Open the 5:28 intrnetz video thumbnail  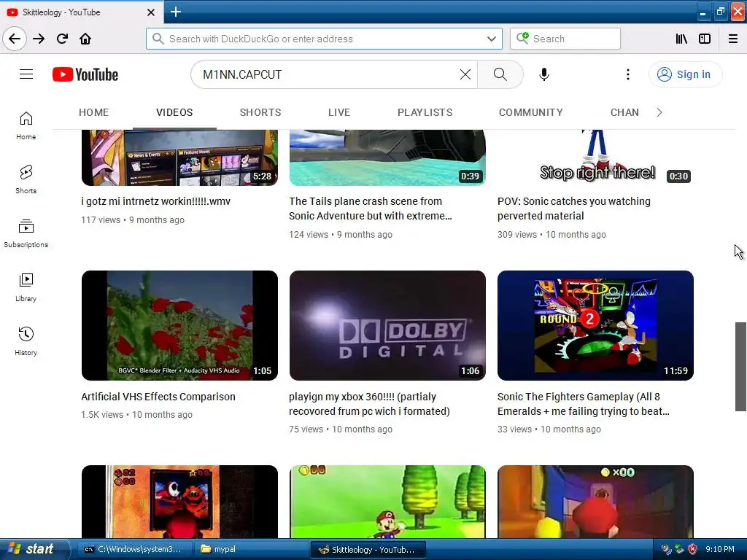pyautogui.click(x=179, y=157)
